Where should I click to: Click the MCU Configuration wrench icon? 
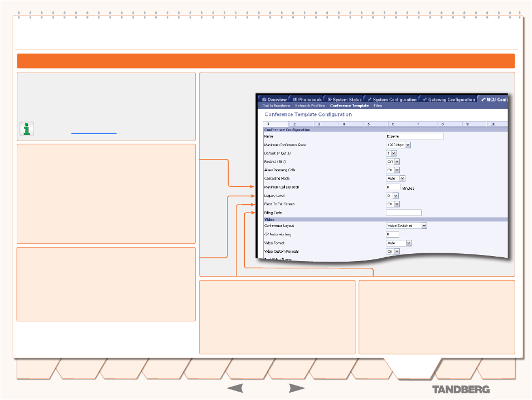(x=483, y=99)
